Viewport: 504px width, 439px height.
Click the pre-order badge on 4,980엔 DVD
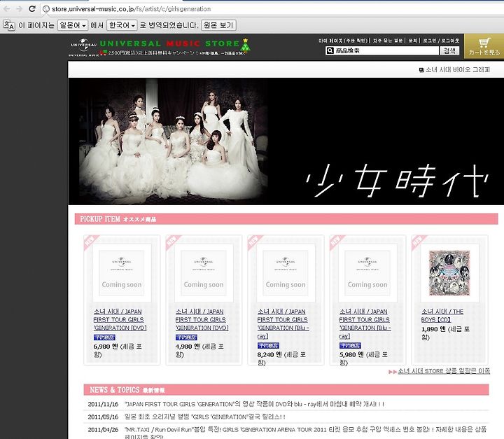(186, 337)
